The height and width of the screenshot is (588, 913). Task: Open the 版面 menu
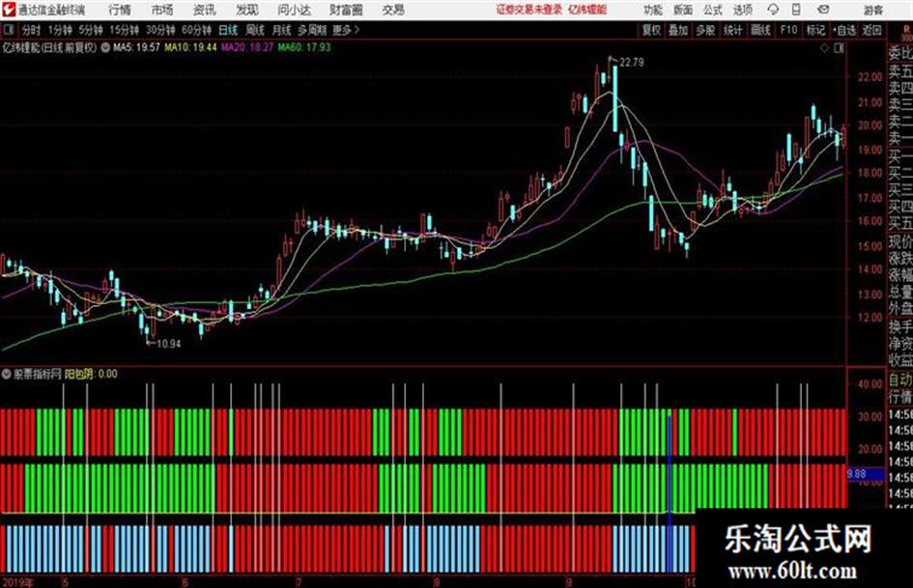click(683, 10)
